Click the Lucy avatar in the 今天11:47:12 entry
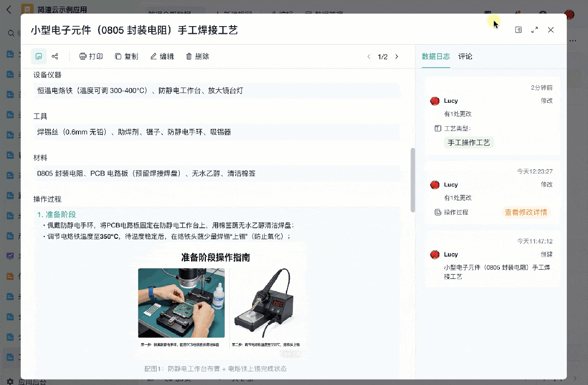The height and width of the screenshot is (385, 588). pyautogui.click(x=434, y=254)
